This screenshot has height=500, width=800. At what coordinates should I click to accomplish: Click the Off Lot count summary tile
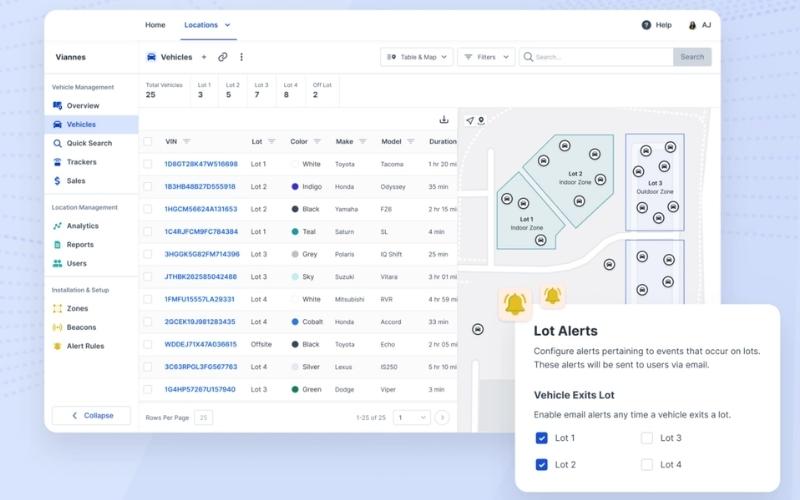(x=322, y=90)
